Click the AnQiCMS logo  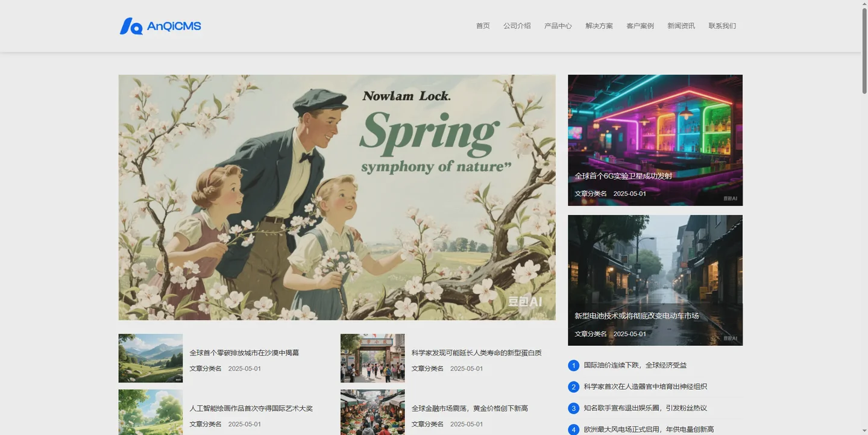(160, 26)
